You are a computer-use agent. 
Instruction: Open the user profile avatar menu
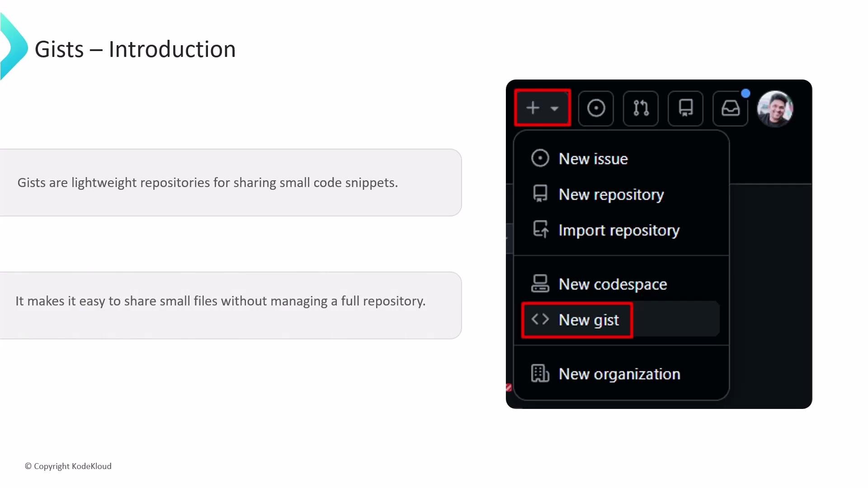(x=775, y=108)
